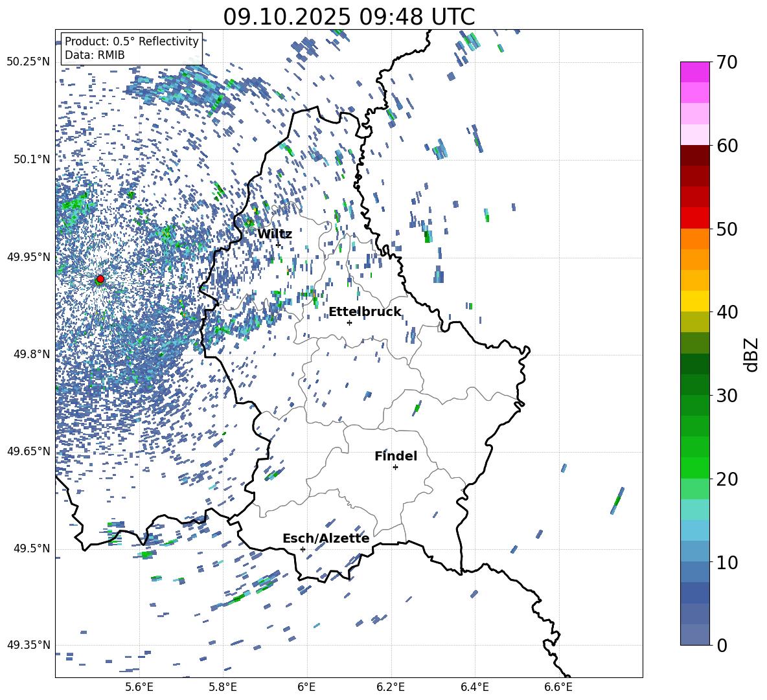The width and height of the screenshot is (767, 700).
Task: Click the 6°E longitude tick label
Action: [306, 687]
